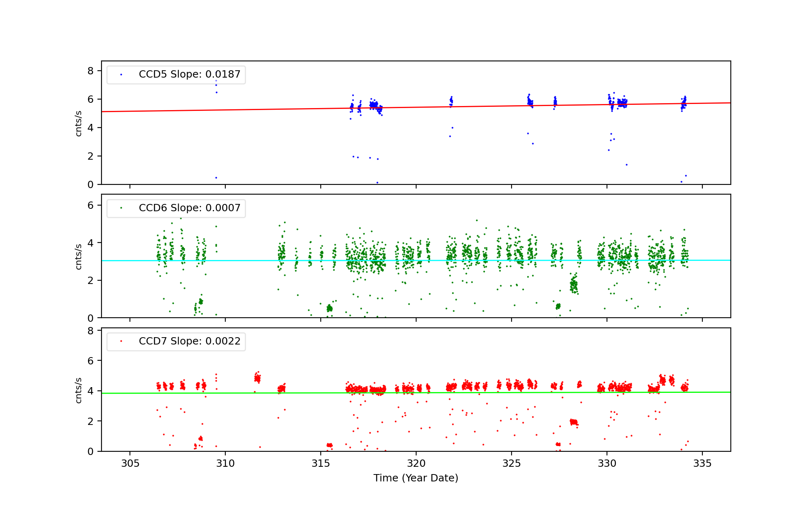Click the 305 tick label on x-axis

point(130,464)
